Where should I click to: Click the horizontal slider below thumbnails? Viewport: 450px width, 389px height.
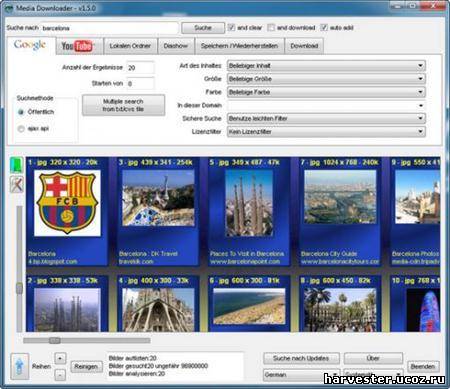pos(87,340)
